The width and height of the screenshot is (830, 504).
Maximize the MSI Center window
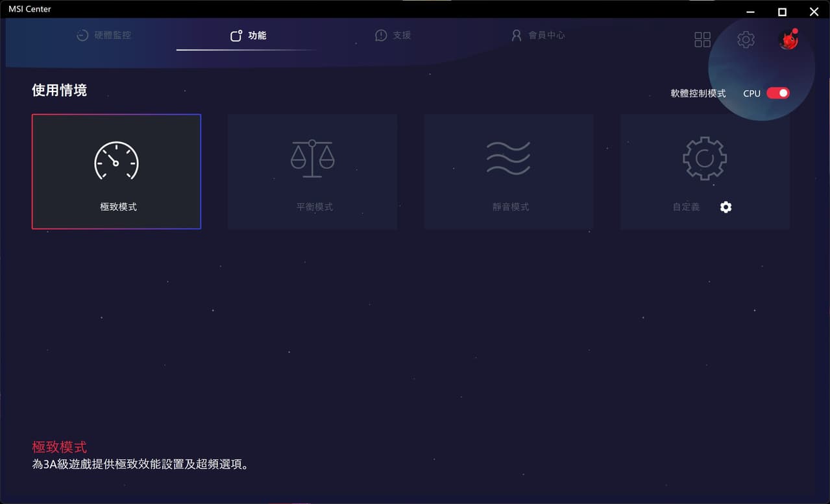783,12
